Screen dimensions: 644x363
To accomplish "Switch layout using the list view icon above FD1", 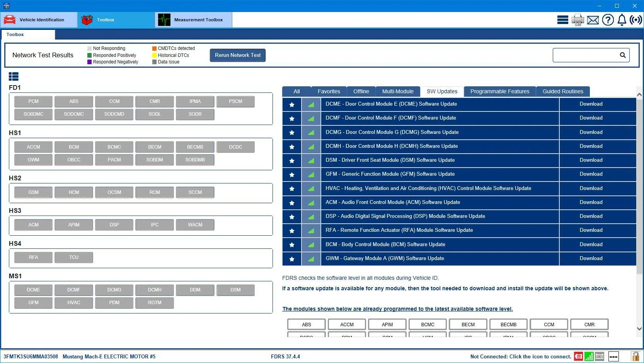I will [x=14, y=77].
